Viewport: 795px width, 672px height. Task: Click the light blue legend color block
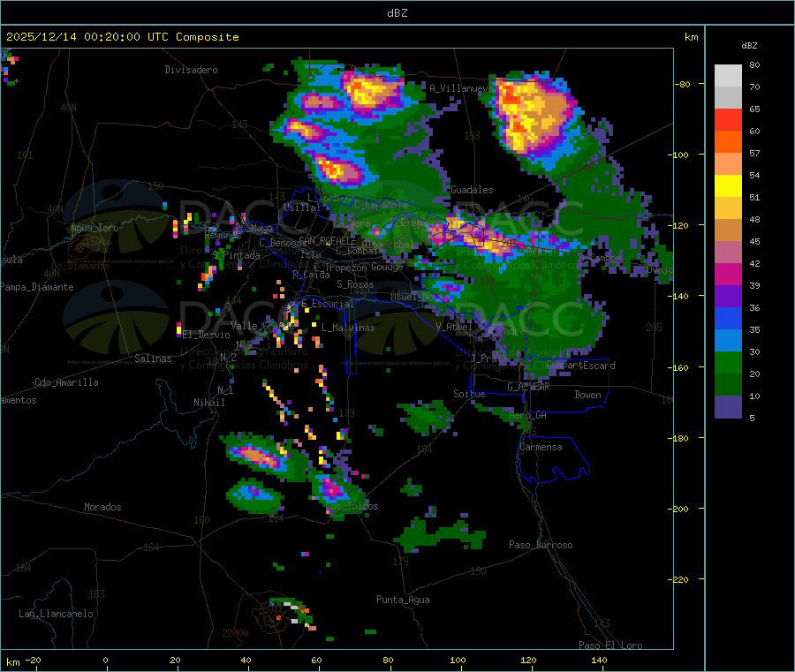(728, 341)
